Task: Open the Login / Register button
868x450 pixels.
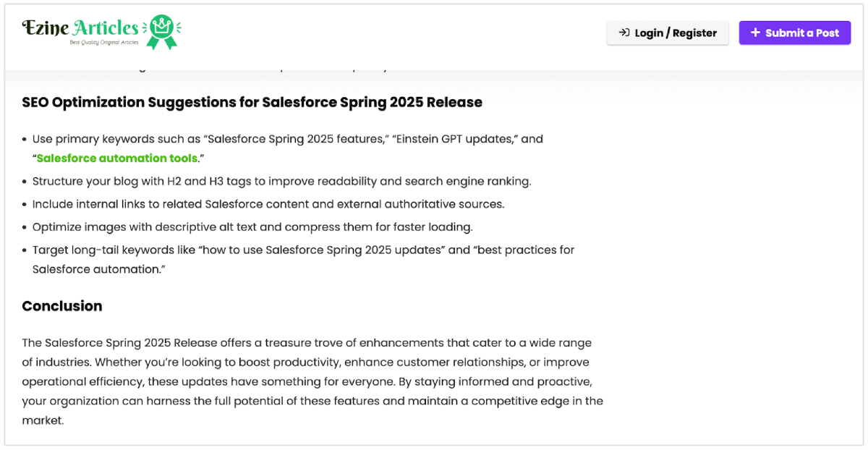Action: point(668,33)
